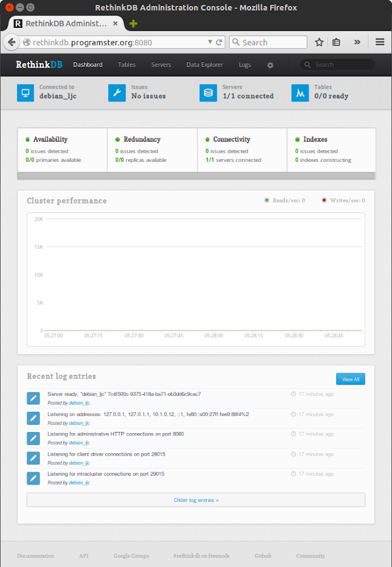Close the RethinkDB Administration tab
The image size is (392, 567).
[x=115, y=24]
